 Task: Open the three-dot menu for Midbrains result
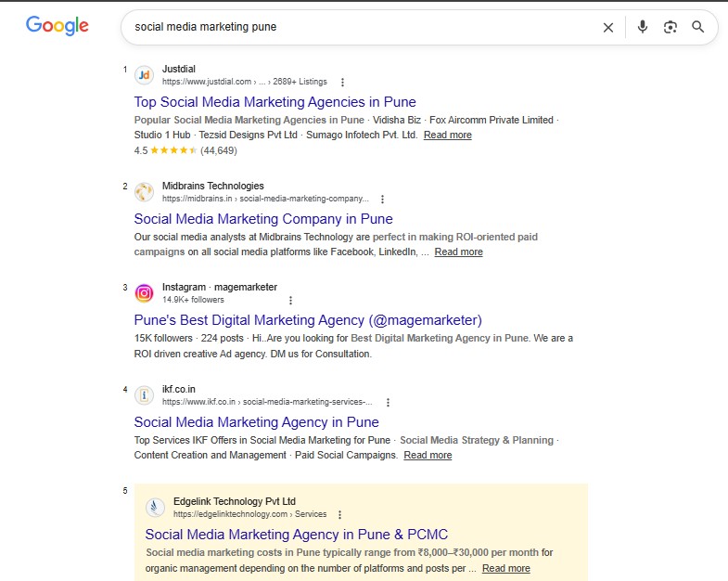coord(383,200)
